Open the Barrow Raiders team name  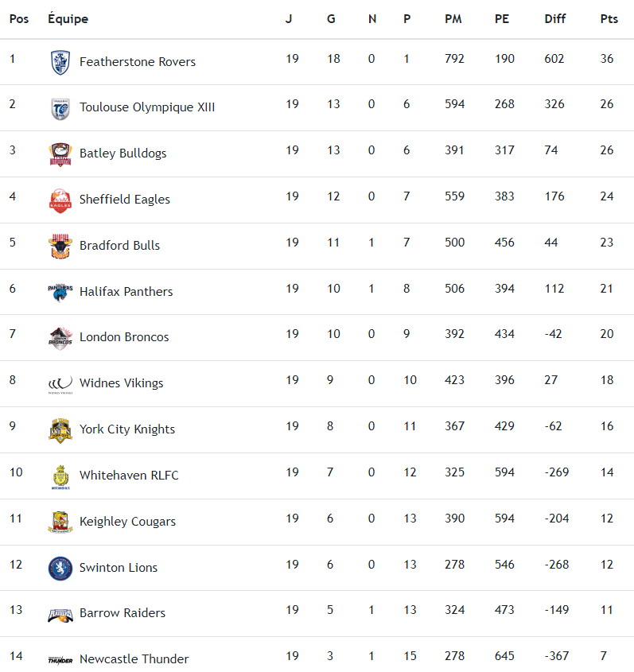(x=123, y=613)
